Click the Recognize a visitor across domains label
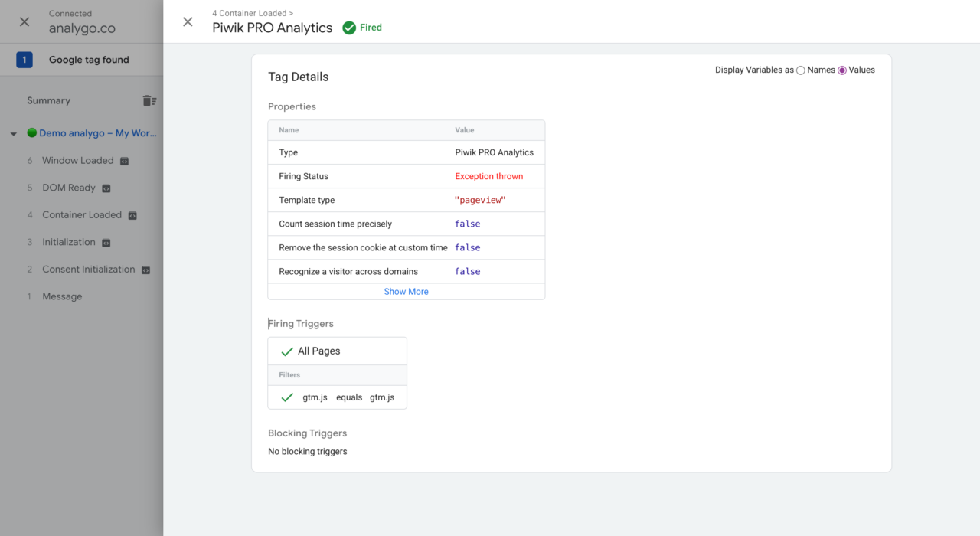This screenshot has width=980, height=536. pos(348,271)
